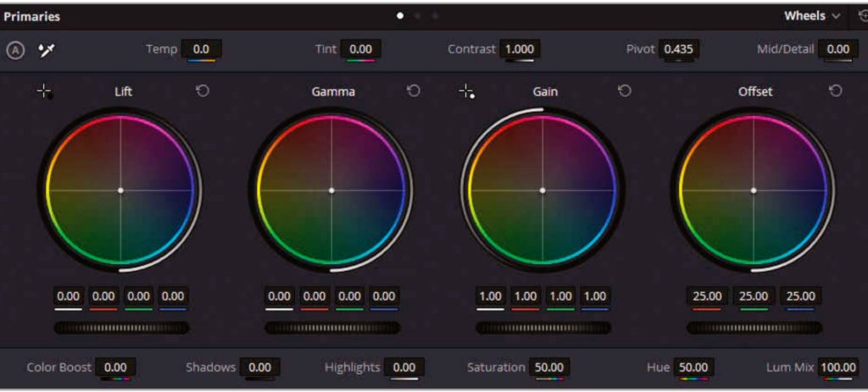
Task: Click center point of Offset wheel
Action: pyautogui.click(x=754, y=190)
